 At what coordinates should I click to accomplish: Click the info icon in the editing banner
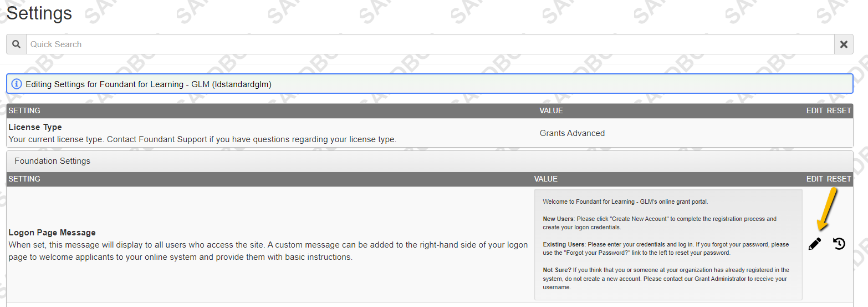17,84
